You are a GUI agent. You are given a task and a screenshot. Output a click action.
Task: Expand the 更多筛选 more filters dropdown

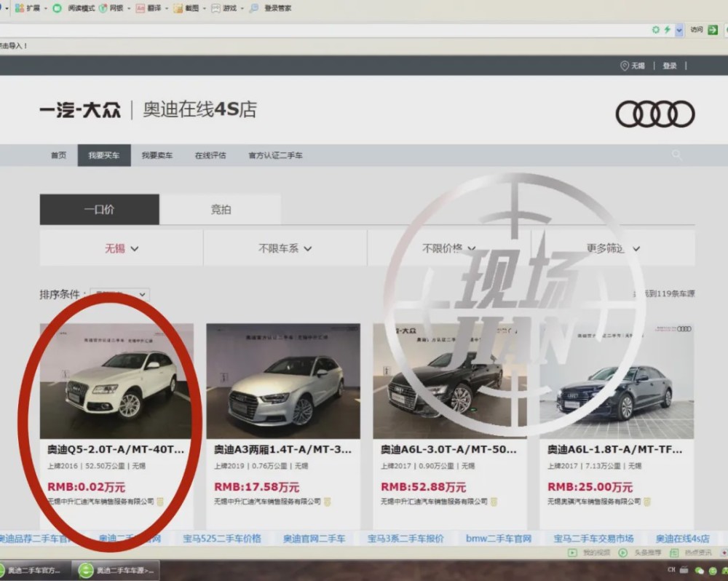click(613, 248)
